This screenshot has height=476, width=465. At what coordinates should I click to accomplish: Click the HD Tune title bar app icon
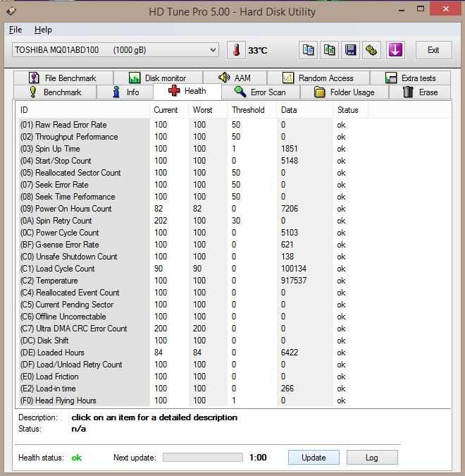11,11
